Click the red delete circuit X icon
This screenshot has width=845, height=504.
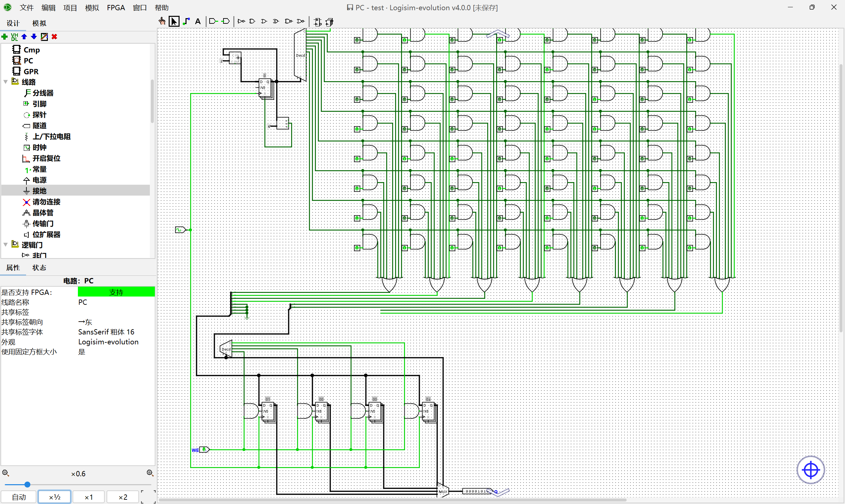(54, 37)
